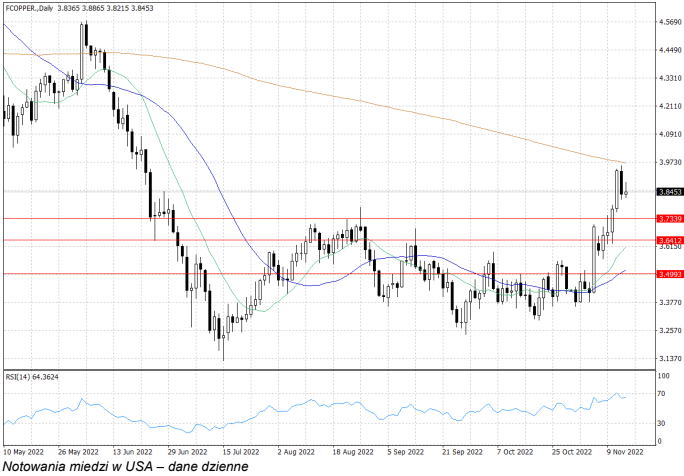Select the 3.4993 horizontal level price tag

tap(669, 273)
